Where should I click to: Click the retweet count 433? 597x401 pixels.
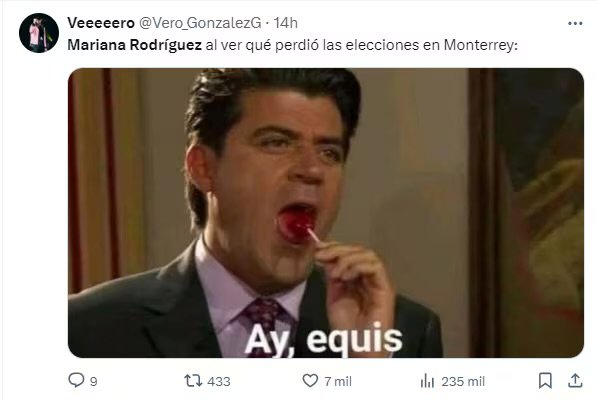(x=219, y=381)
